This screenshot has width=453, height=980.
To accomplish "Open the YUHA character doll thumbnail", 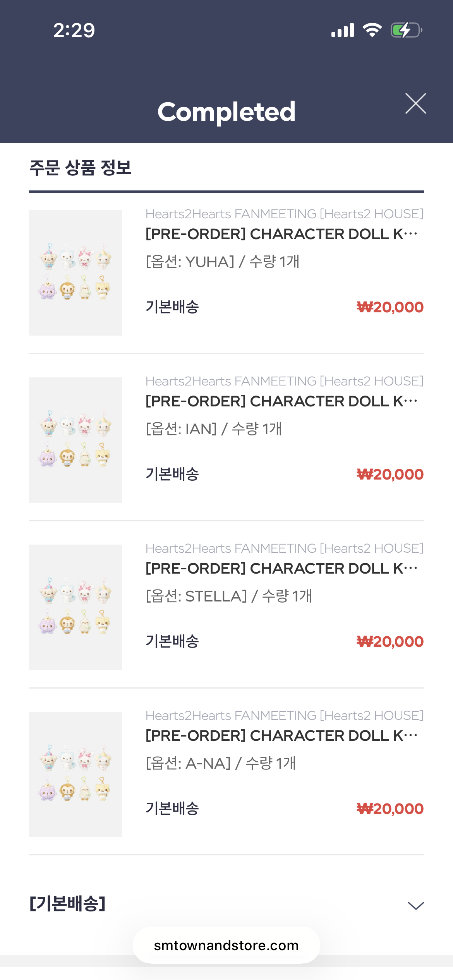I will 75,272.
